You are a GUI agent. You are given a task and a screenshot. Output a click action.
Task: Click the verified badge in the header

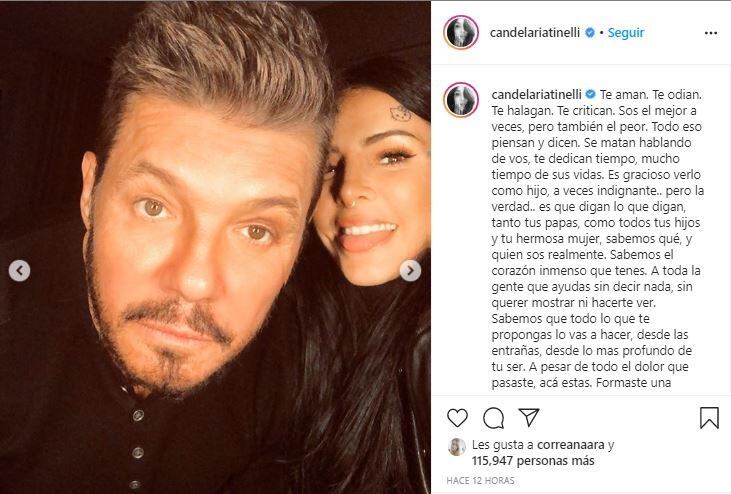point(589,33)
